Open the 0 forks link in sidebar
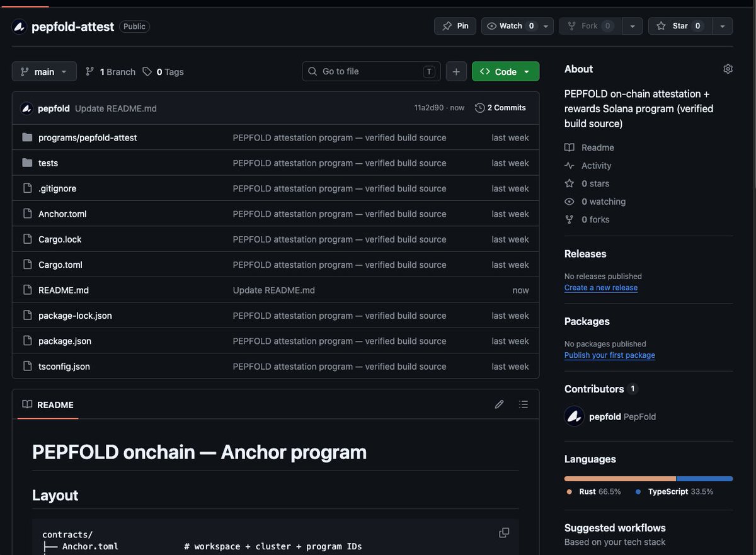This screenshot has height=555, width=756. point(587,219)
